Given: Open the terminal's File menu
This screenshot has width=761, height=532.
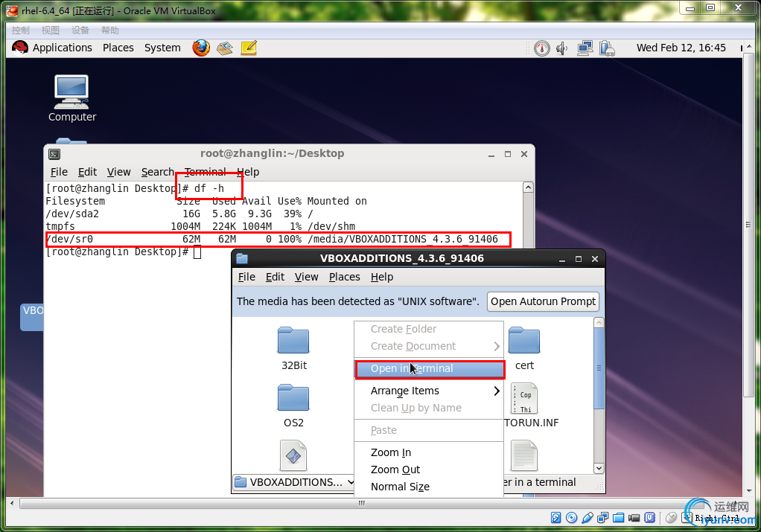Looking at the screenshot, I should click(59, 172).
